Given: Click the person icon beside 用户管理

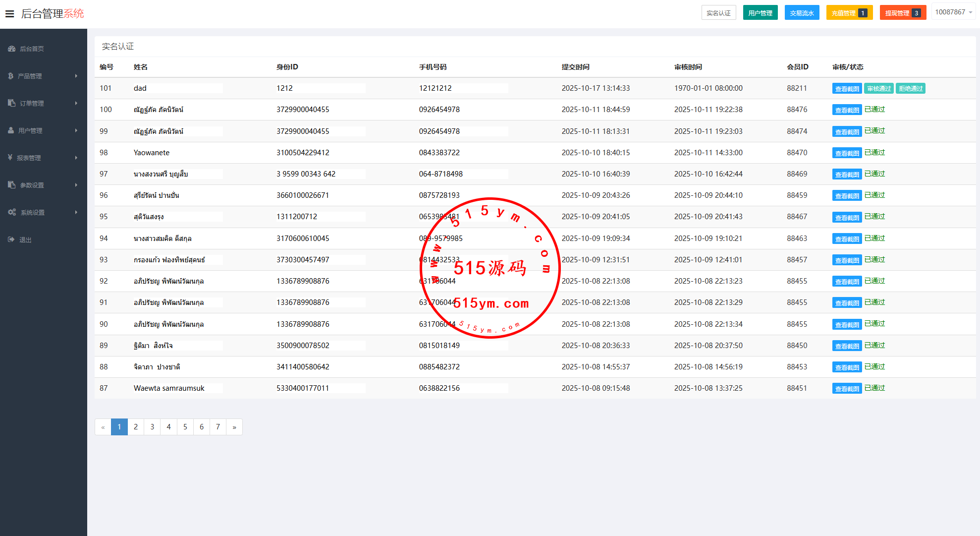Looking at the screenshot, I should pos(11,130).
